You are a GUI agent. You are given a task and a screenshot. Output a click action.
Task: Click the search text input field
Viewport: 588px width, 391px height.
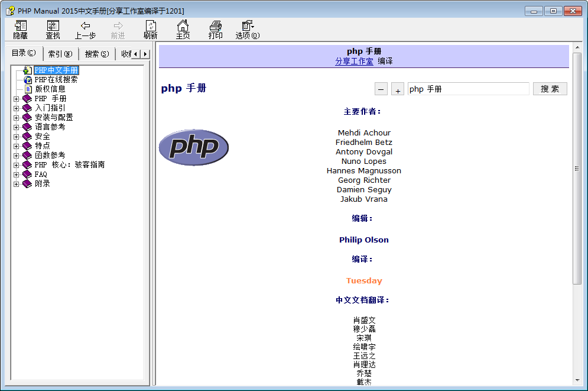(x=468, y=89)
